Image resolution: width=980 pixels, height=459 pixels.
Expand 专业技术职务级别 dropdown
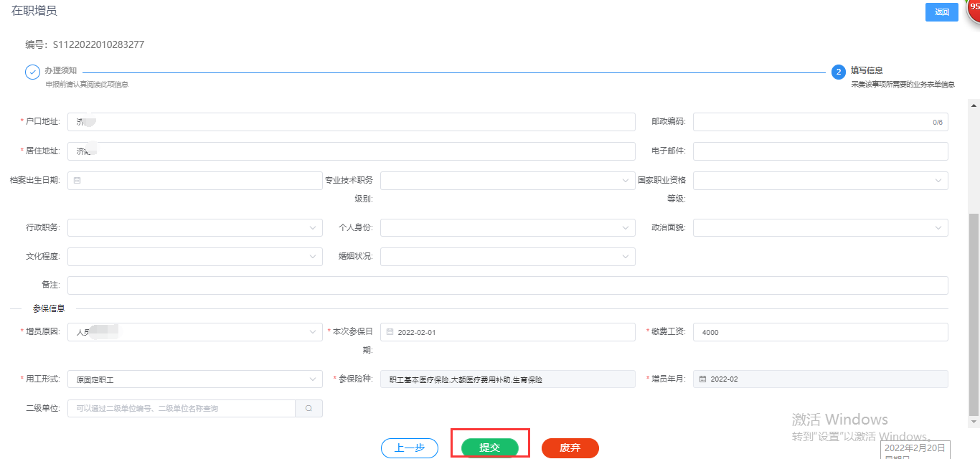click(508, 181)
